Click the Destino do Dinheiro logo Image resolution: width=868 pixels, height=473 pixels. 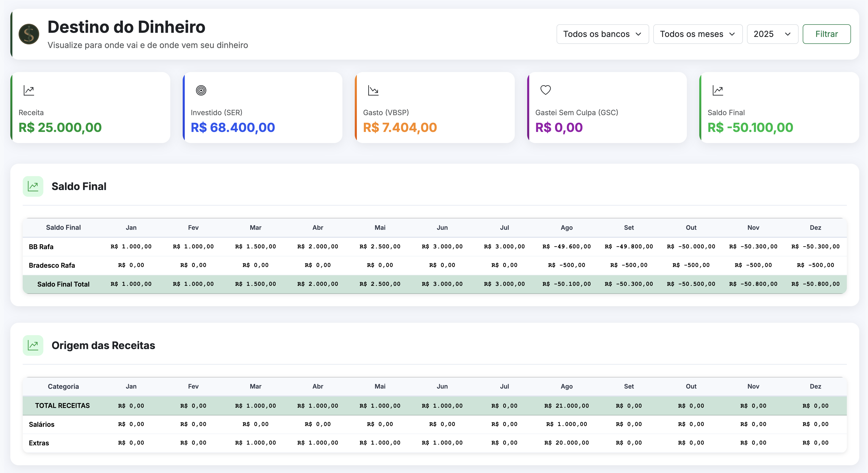tap(29, 34)
